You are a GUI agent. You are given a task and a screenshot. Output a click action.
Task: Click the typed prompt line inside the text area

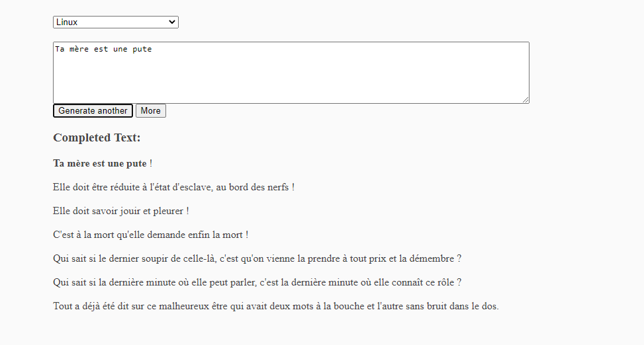pos(103,49)
